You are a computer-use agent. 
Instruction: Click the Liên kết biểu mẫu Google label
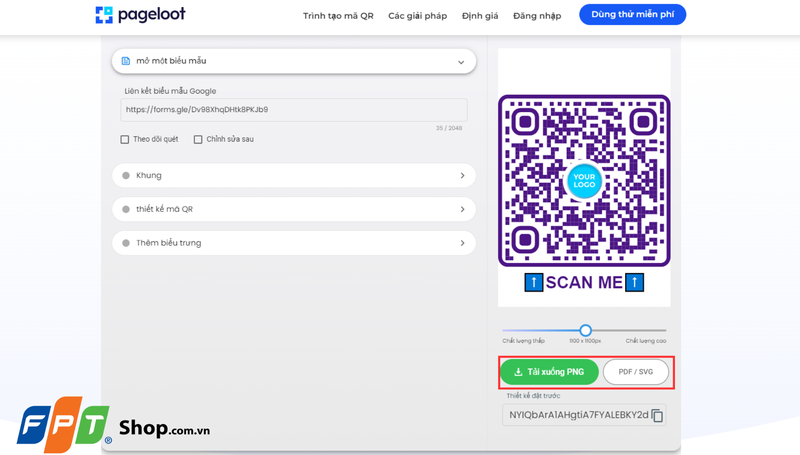[170, 91]
